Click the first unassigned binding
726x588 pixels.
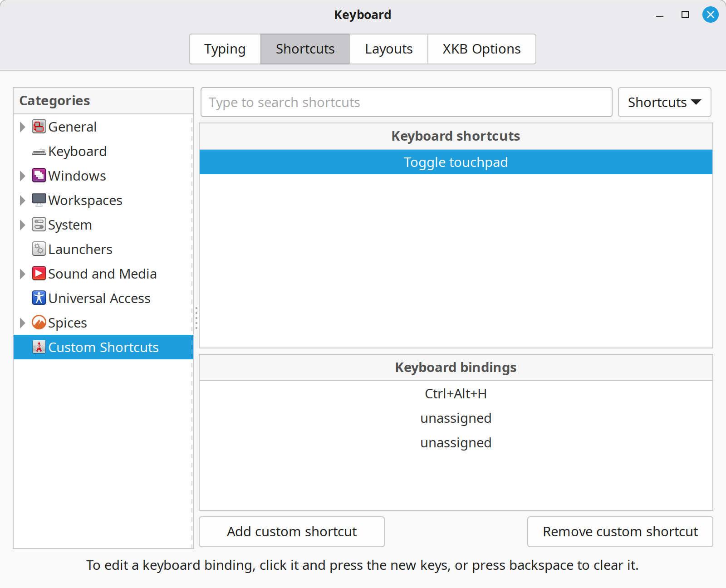(x=456, y=418)
